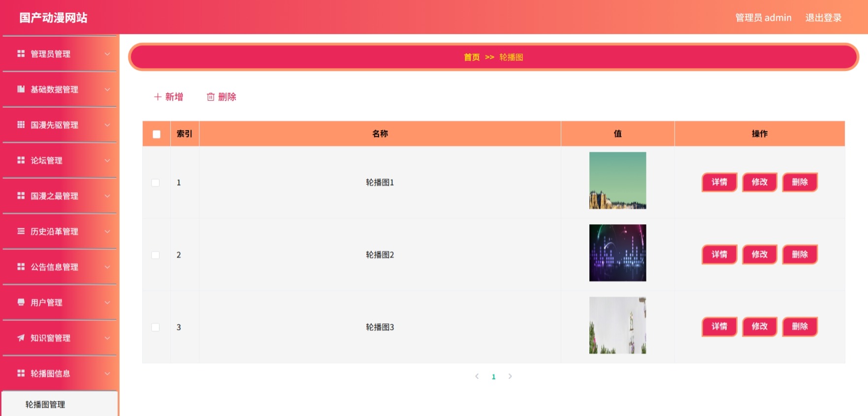
Task: Click 管理员 admin in the header
Action: pos(763,18)
